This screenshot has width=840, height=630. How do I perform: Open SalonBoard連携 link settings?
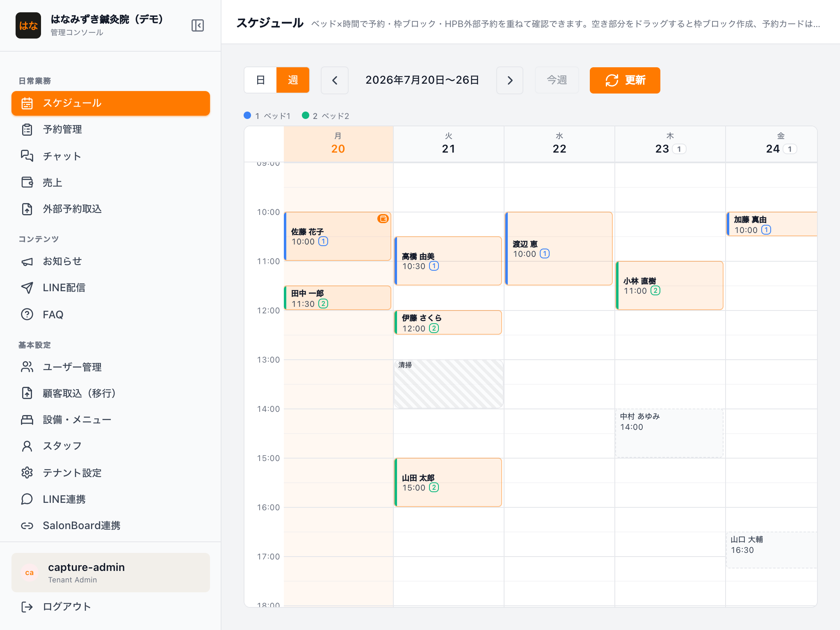pos(111,525)
